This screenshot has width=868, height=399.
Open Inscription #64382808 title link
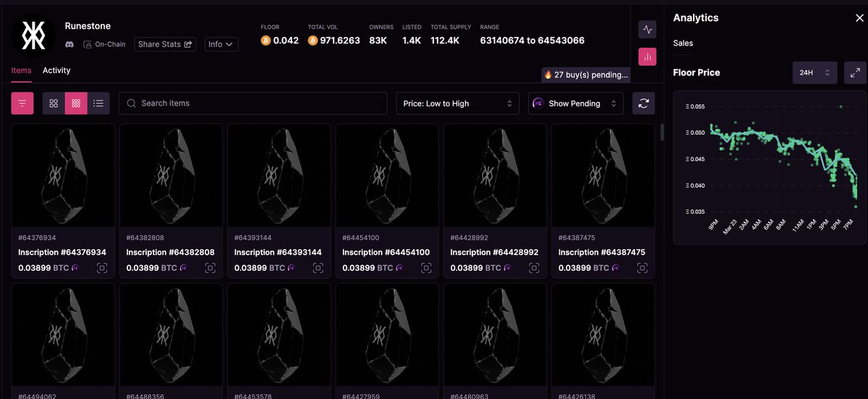tap(171, 252)
